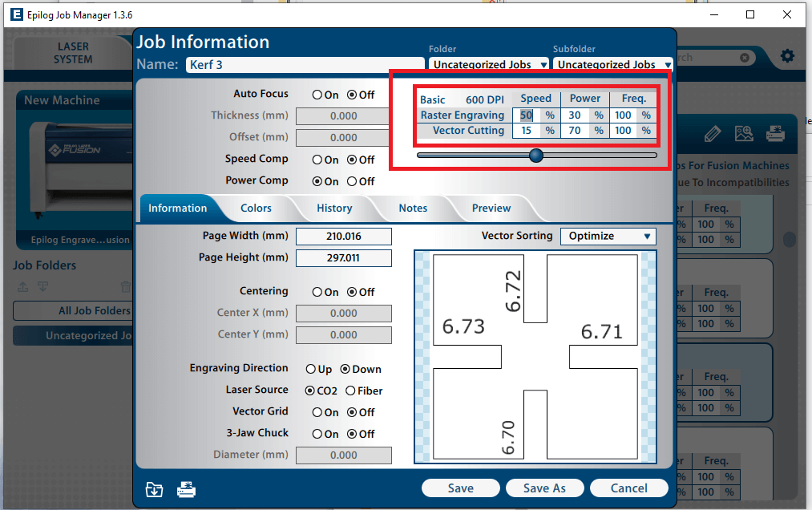
Task: Click the Kerf job preview thumbnail
Action: click(535, 357)
